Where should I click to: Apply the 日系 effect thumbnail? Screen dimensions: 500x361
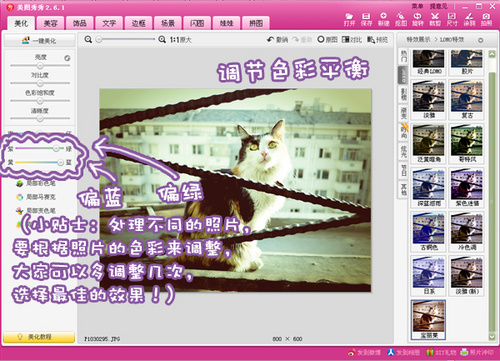pyautogui.click(x=428, y=276)
